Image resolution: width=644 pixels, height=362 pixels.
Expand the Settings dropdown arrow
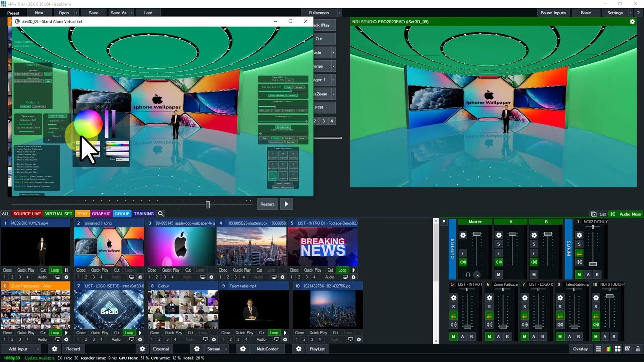tap(631, 13)
